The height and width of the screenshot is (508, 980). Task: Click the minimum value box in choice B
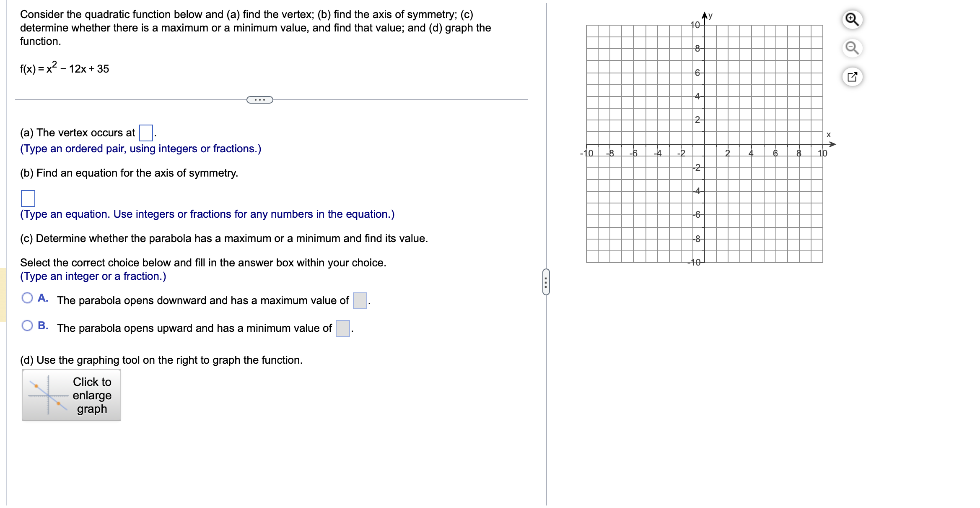tap(343, 328)
